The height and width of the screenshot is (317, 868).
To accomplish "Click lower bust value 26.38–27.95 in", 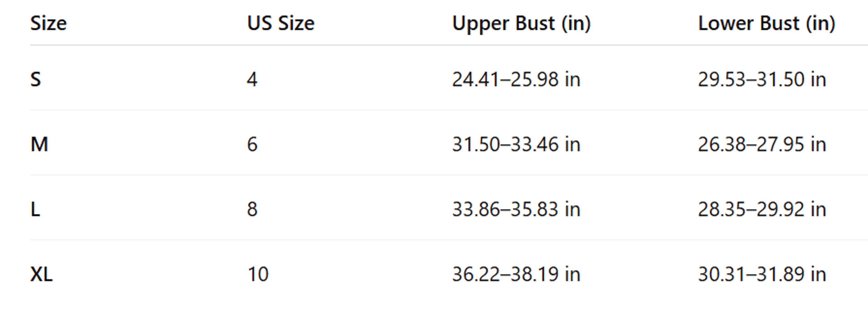I will point(762,144).
